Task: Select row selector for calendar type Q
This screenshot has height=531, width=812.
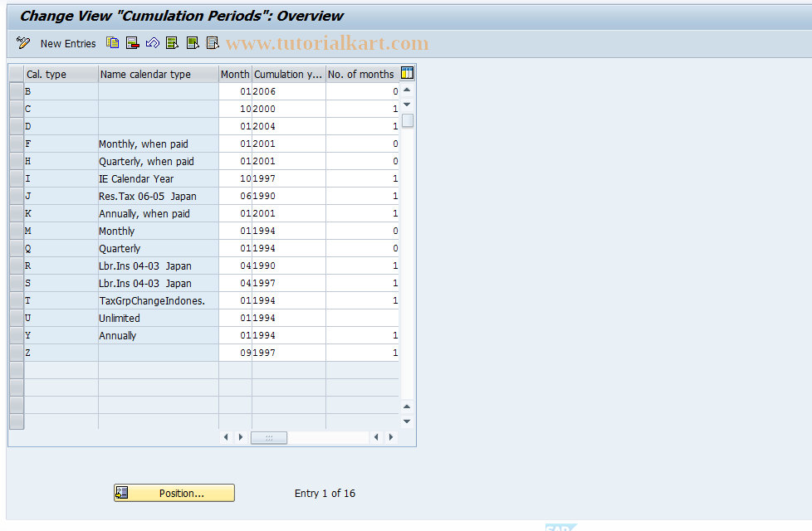Action: [17, 248]
